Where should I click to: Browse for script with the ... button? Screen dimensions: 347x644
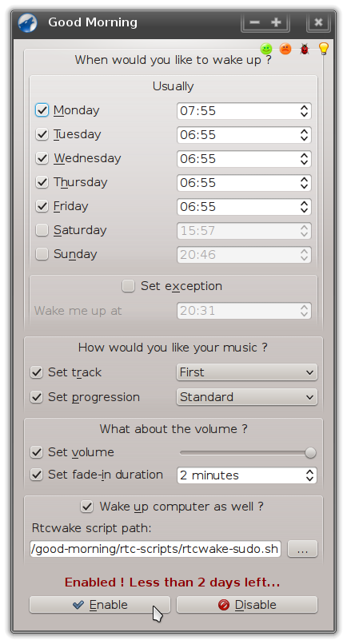click(302, 549)
